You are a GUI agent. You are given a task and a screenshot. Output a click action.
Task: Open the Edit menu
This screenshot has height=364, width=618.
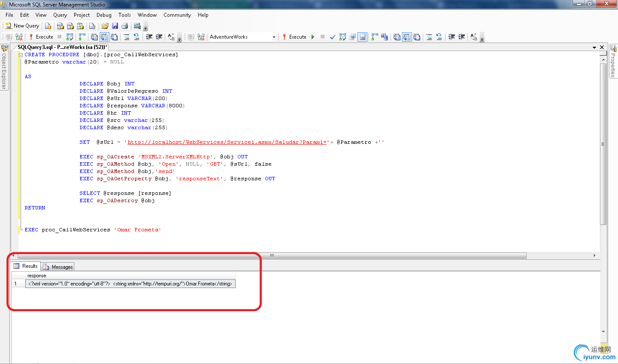(x=24, y=15)
